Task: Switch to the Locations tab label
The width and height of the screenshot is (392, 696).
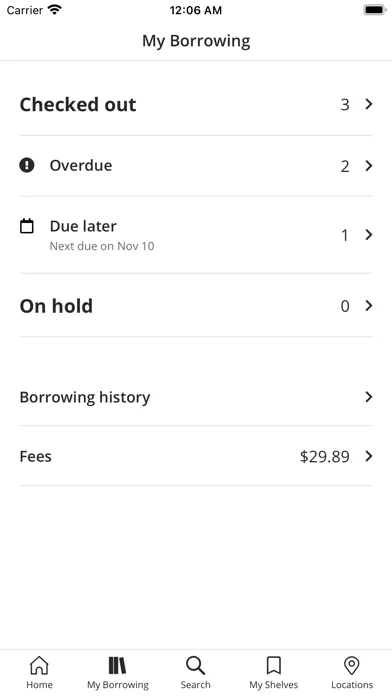Action: point(352,685)
